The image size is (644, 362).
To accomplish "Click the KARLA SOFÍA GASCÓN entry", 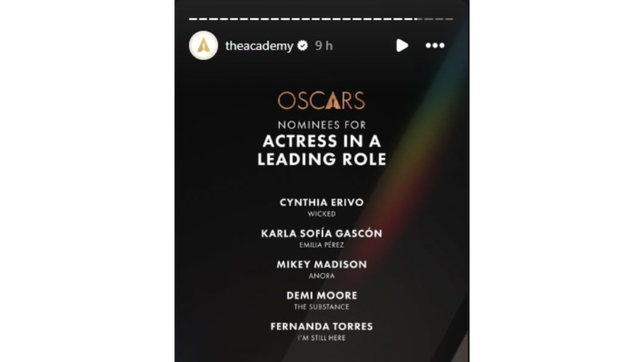I will pyautogui.click(x=322, y=233).
